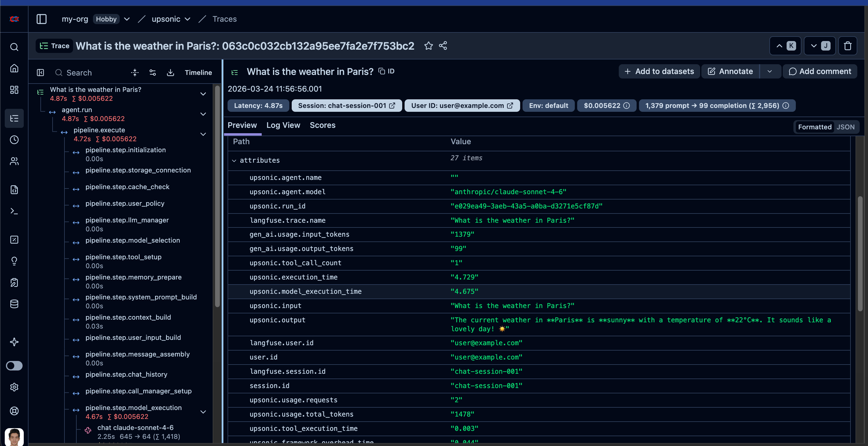Collapse the trace tree panel icon
Screen dimensions: 868x446
(x=40, y=73)
